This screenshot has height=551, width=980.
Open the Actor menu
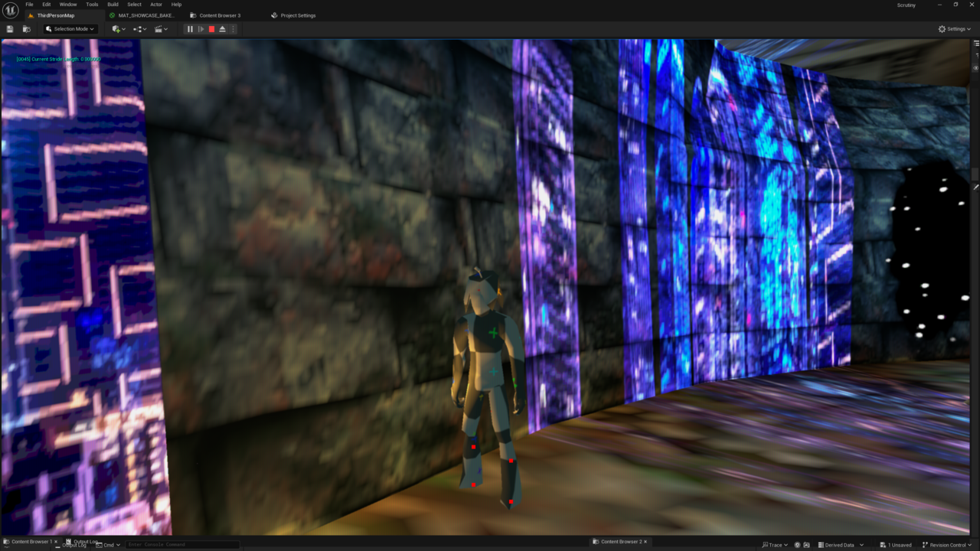point(156,5)
